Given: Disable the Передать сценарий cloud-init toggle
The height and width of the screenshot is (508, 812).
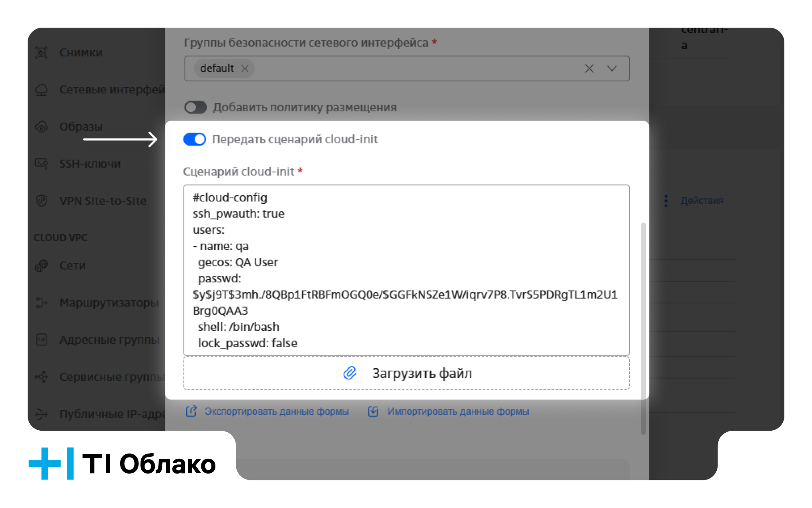Looking at the screenshot, I should tap(195, 139).
